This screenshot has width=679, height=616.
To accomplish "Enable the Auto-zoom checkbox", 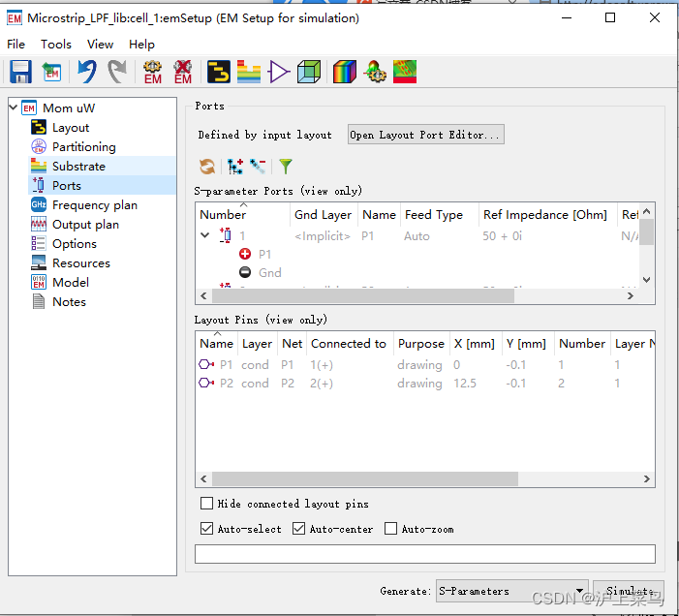I will tap(390, 529).
